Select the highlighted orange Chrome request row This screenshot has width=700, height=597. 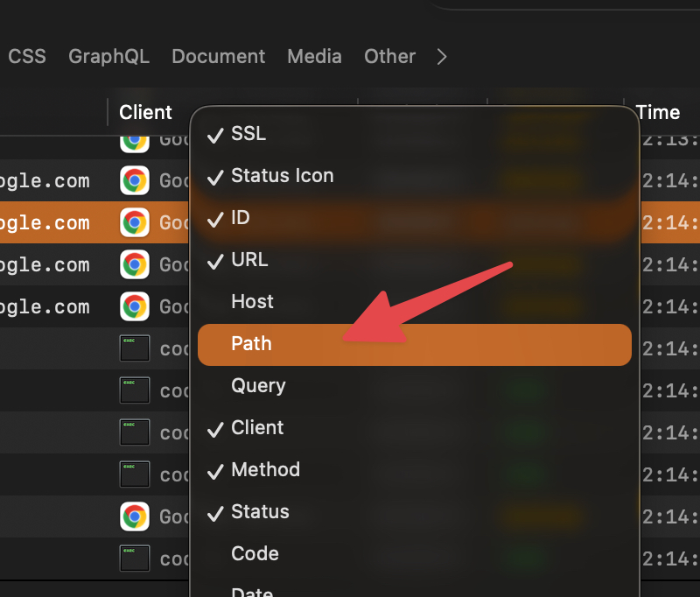(x=94, y=222)
